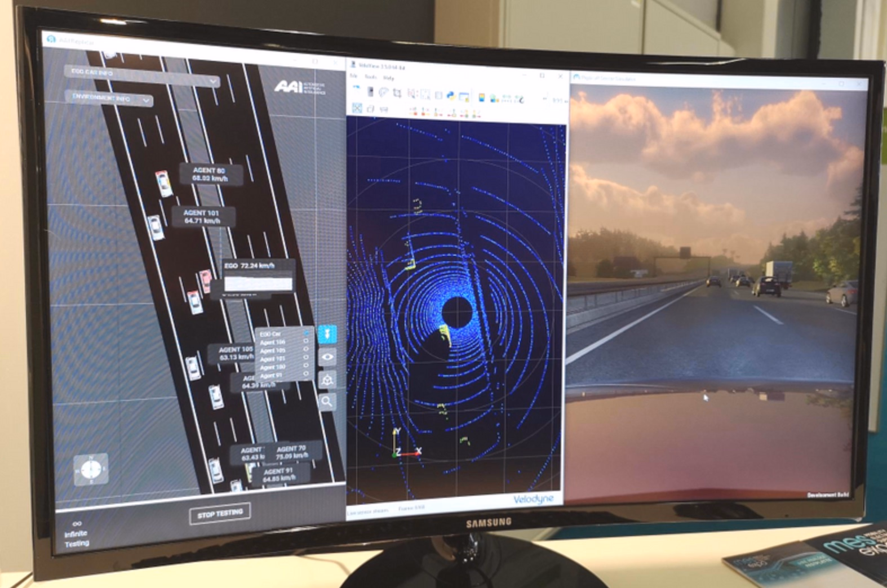Select the Agent 105 radio button
Screen dimensions: 887x588
(306, 349)
